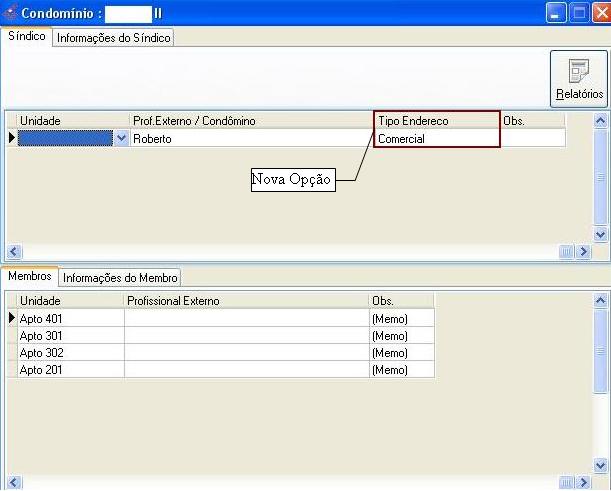
Task: Select the Síndico tab
Action: 26,36
